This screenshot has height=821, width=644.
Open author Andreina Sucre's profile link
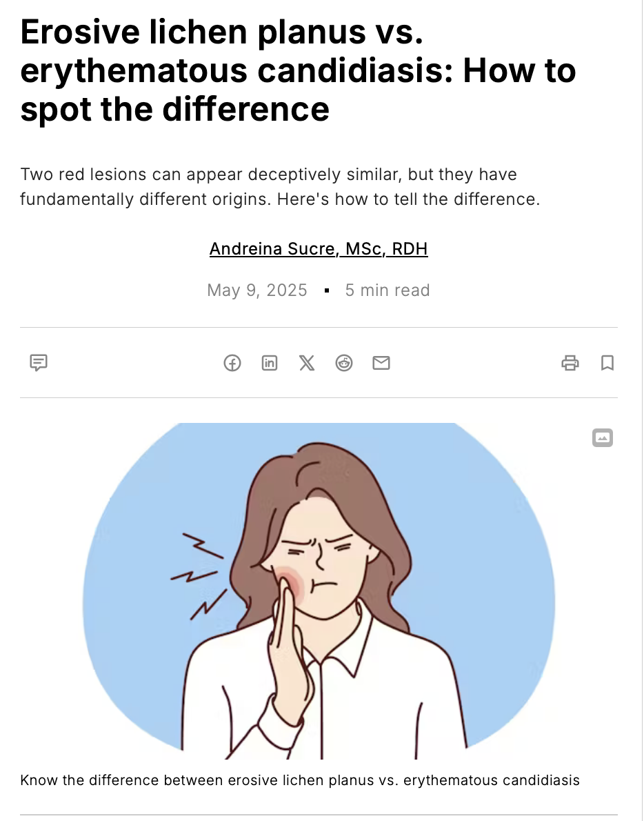pos(319,248)
